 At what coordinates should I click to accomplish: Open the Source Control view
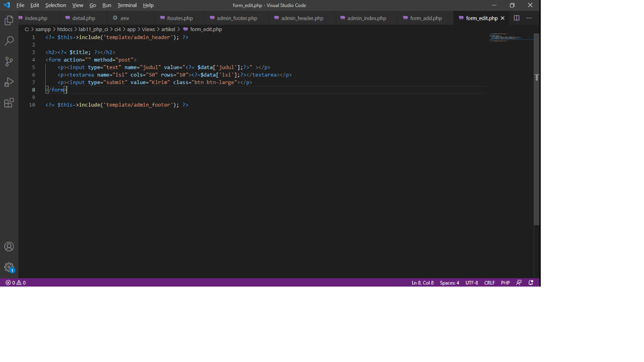[9, 61]
